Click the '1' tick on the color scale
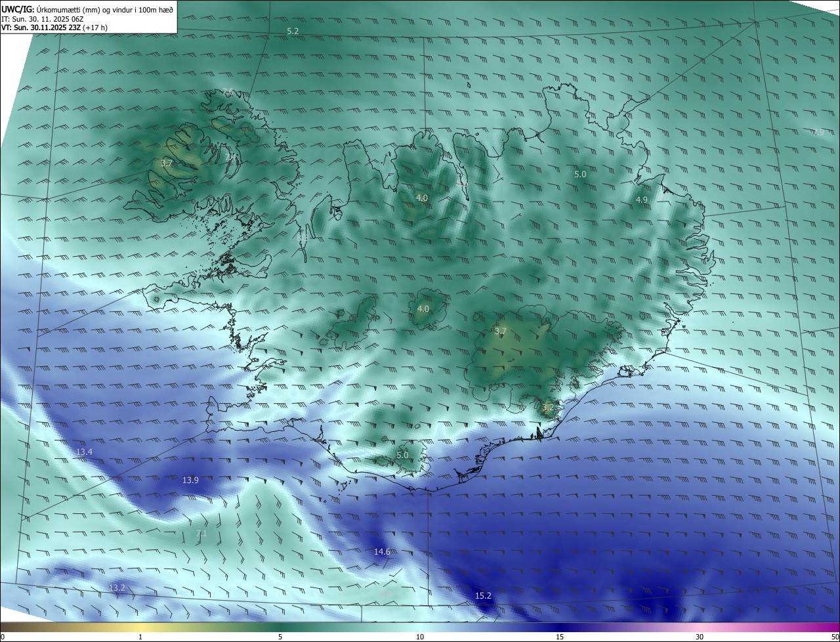The width and height of the screenshot is (840, 642). click(x=140, y=637)
